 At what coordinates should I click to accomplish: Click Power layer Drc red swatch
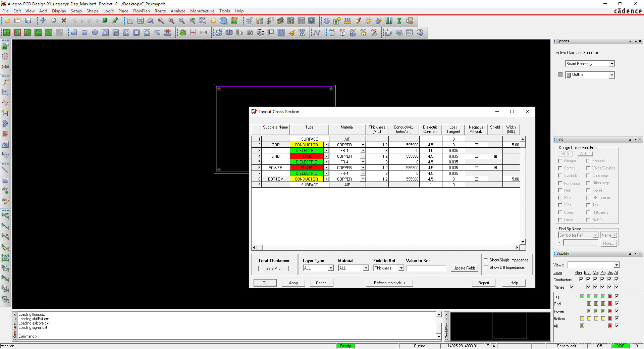[610, 311]
